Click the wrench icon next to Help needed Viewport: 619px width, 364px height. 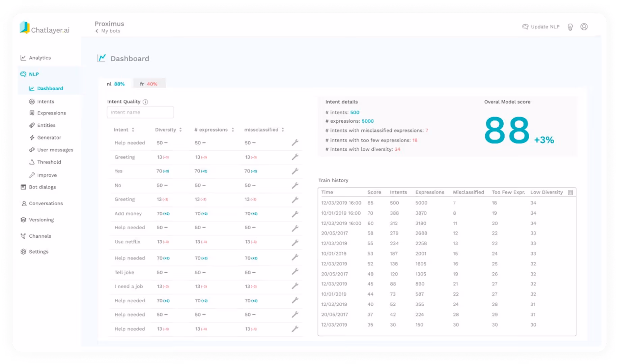295,143
